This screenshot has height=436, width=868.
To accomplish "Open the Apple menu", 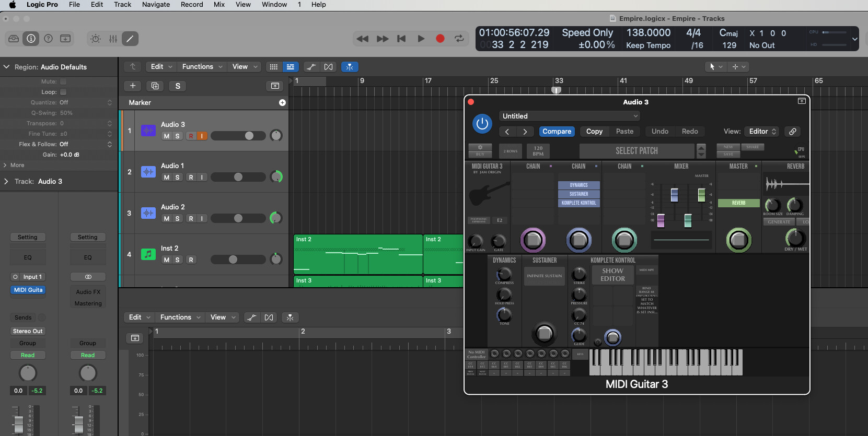I will click(x=13, y=4).
